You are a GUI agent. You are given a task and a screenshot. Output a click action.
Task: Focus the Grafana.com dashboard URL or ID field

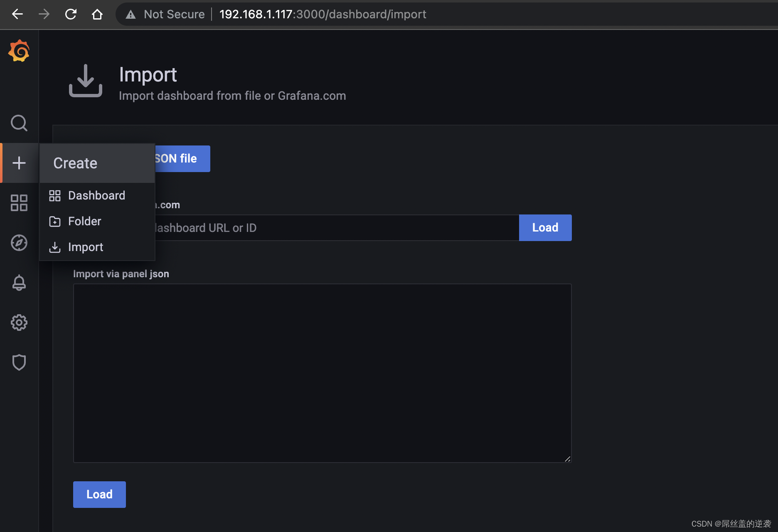337,228
